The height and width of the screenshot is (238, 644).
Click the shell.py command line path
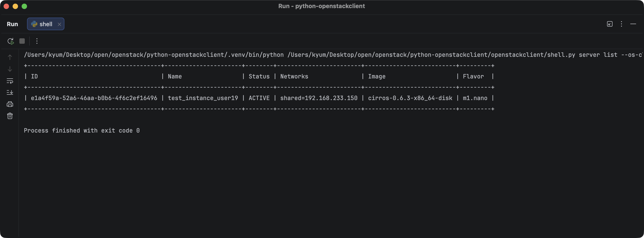431,55
